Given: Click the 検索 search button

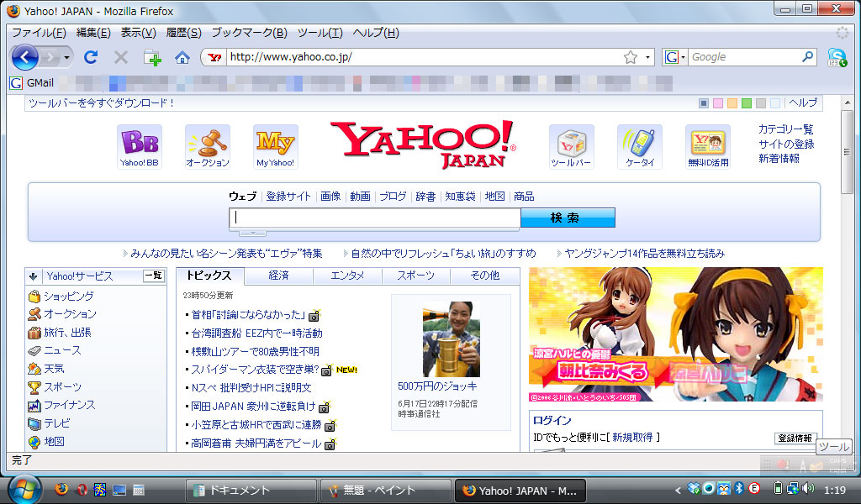Looking at the screenshot, I should pos(568,218).
